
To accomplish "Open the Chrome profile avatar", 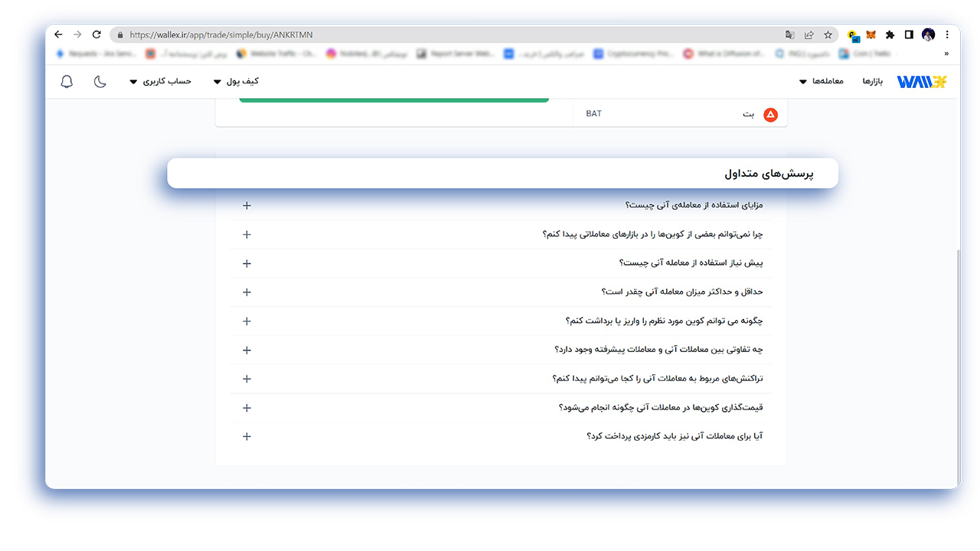I will [929, 34].
